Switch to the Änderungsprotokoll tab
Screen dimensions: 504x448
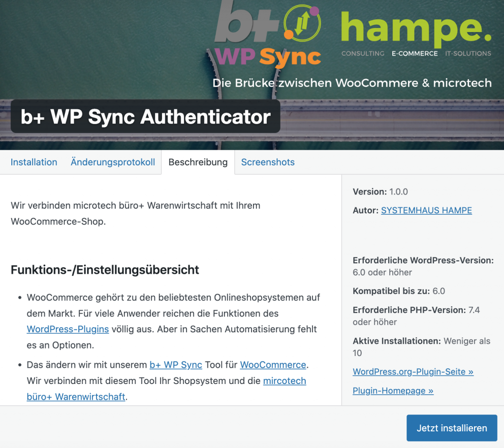point(113,162)
